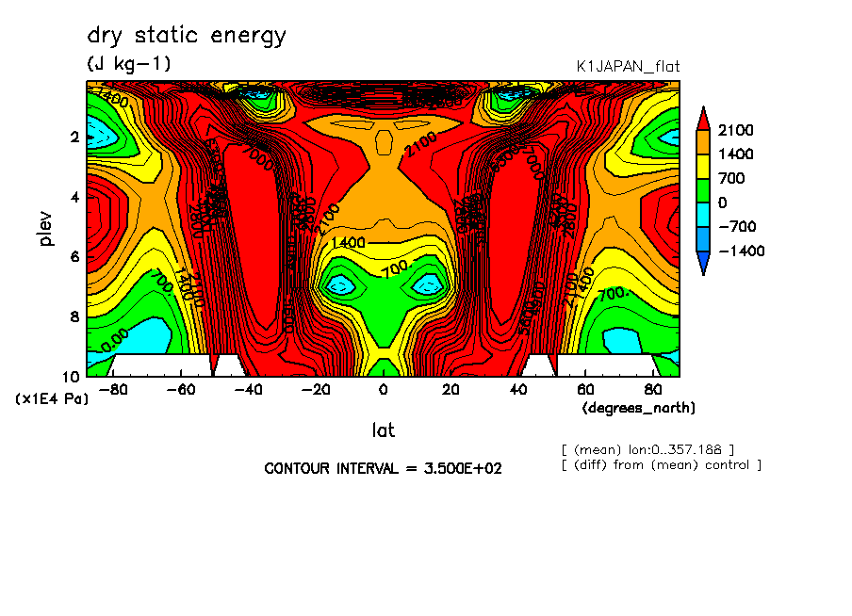Click the colorbar value label '1400'
The width and height of the screenshot is (852, 616).
[736, 154]
